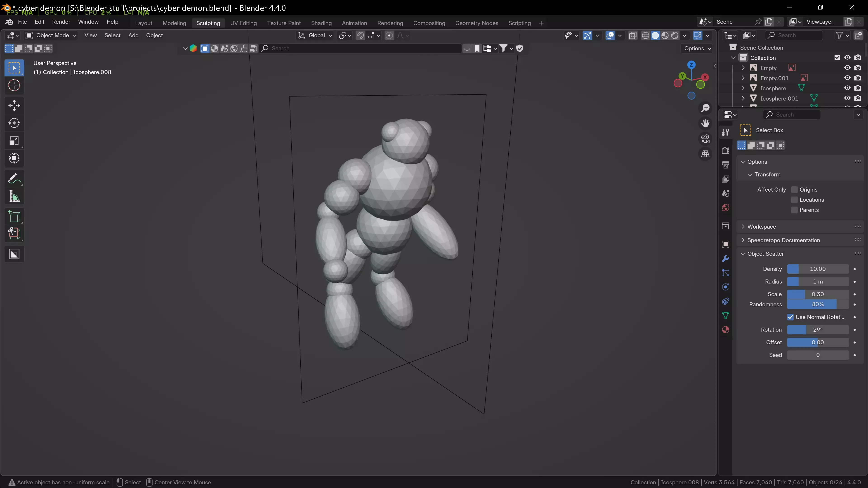
Task: Open the World properties tab
Action: pos(725,207)
